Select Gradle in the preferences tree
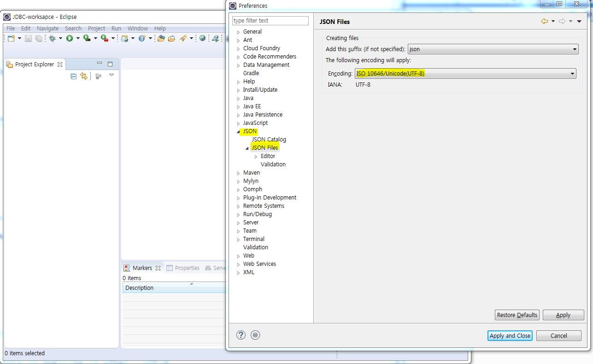 tap(251, 73)
